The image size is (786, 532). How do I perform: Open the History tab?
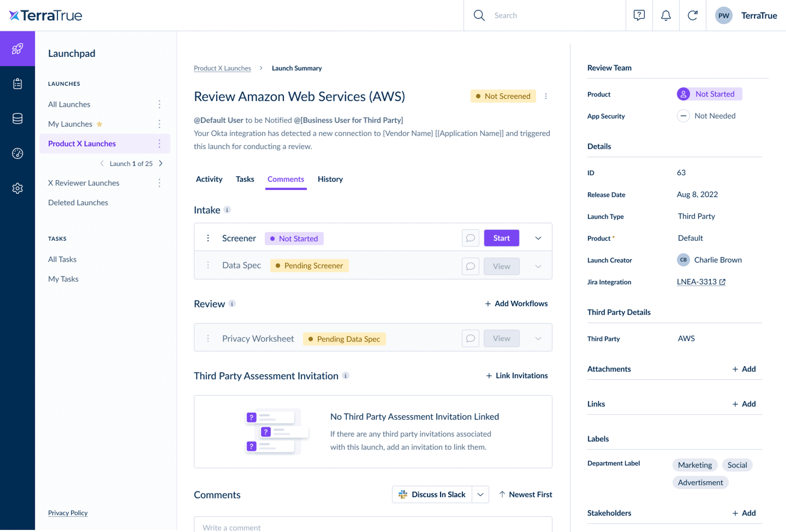[x=330, y=179]
